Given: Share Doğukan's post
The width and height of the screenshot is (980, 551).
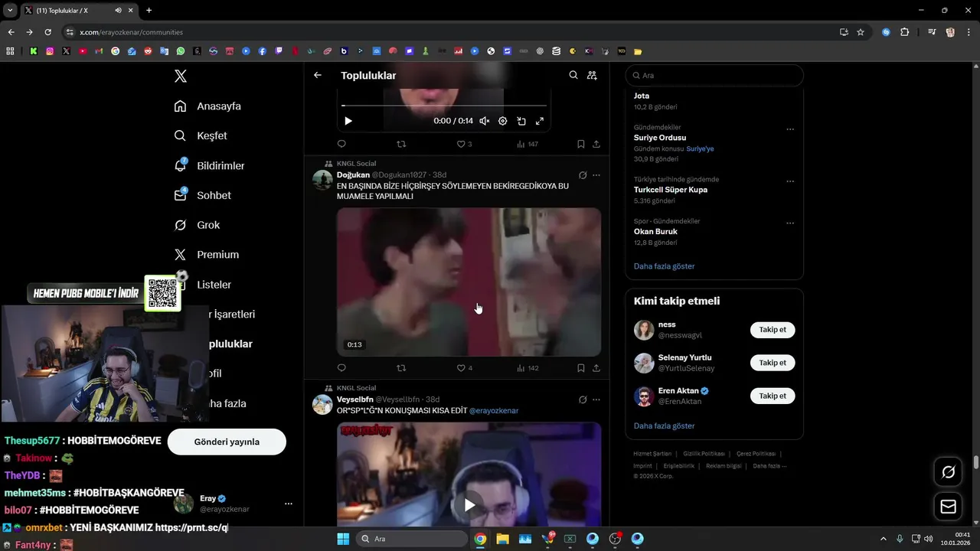Looking at the screenshot, I should tap(596, 368).
